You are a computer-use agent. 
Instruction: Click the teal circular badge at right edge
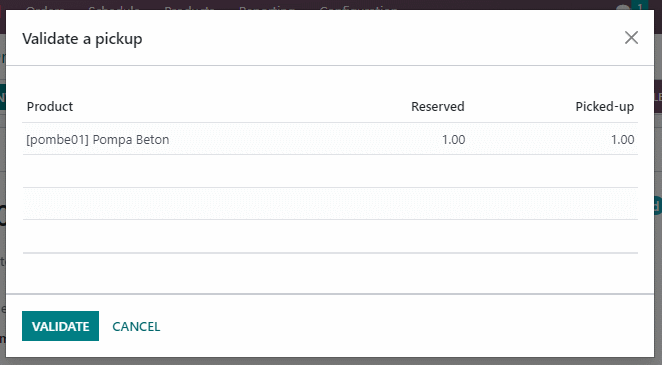657,206
